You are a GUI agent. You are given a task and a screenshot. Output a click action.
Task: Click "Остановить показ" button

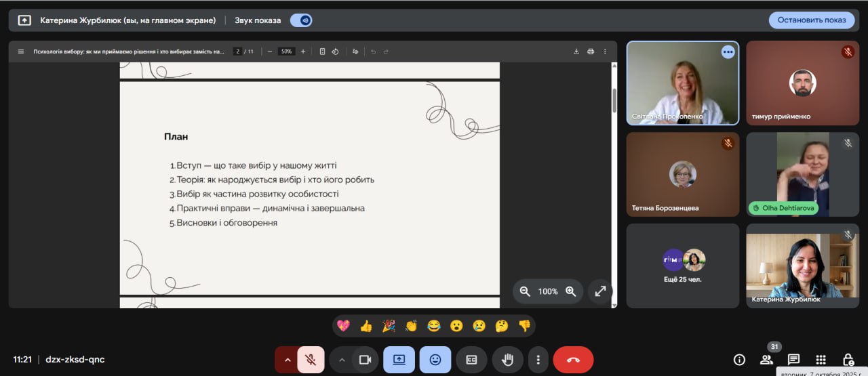click(811, 20)
